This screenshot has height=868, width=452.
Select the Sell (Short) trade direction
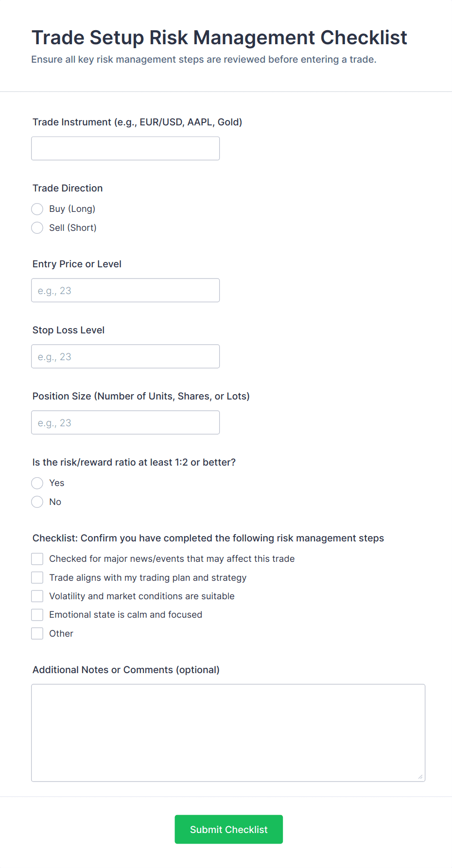(x=37, y=227)
